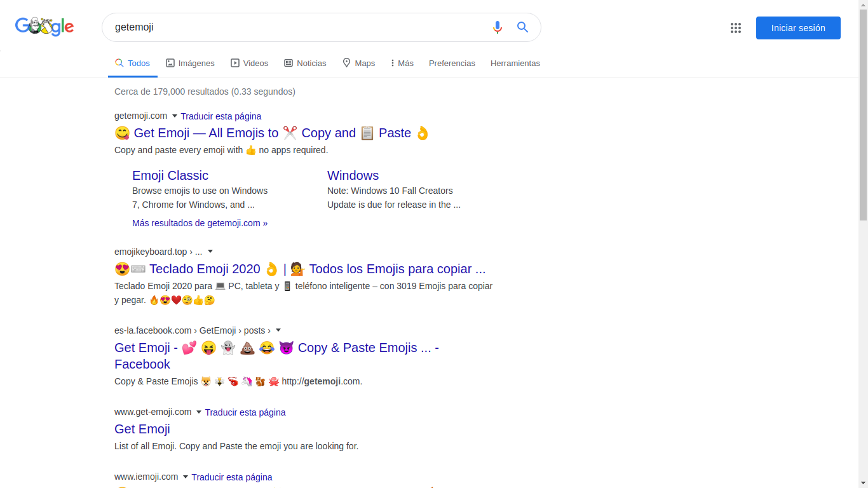
Task: Open the Google apps grid
Action: (736, 28)
